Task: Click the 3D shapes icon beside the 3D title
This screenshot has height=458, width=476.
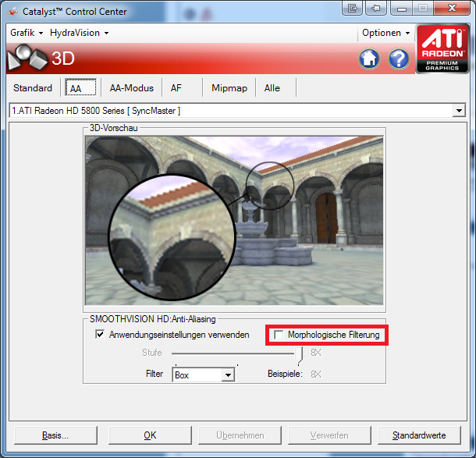Action: pos(27,57)
